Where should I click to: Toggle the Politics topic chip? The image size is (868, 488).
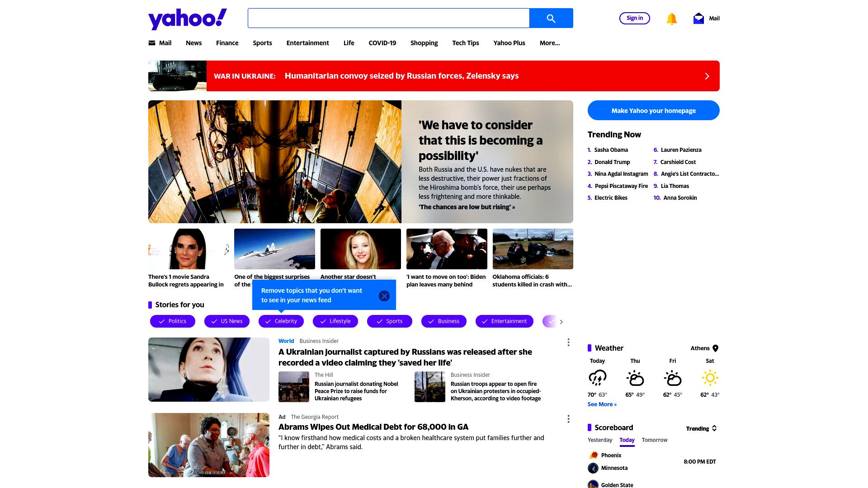pyautogui.click(x=173, y=321)
